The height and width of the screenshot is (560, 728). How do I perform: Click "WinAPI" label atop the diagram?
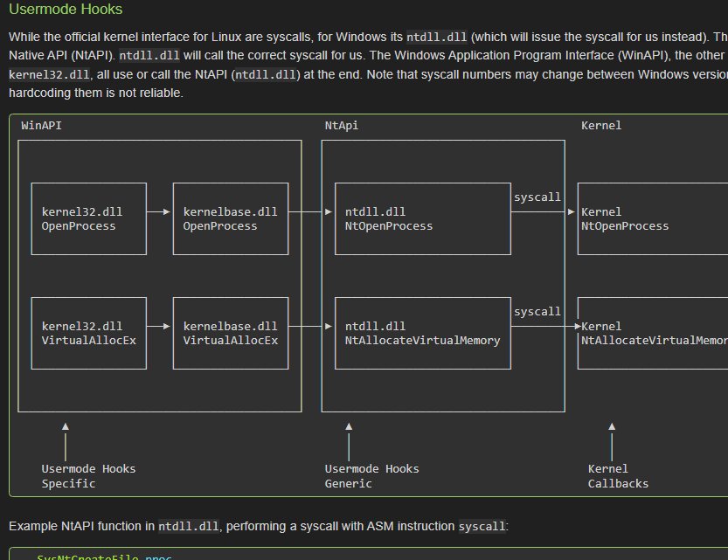41,125
